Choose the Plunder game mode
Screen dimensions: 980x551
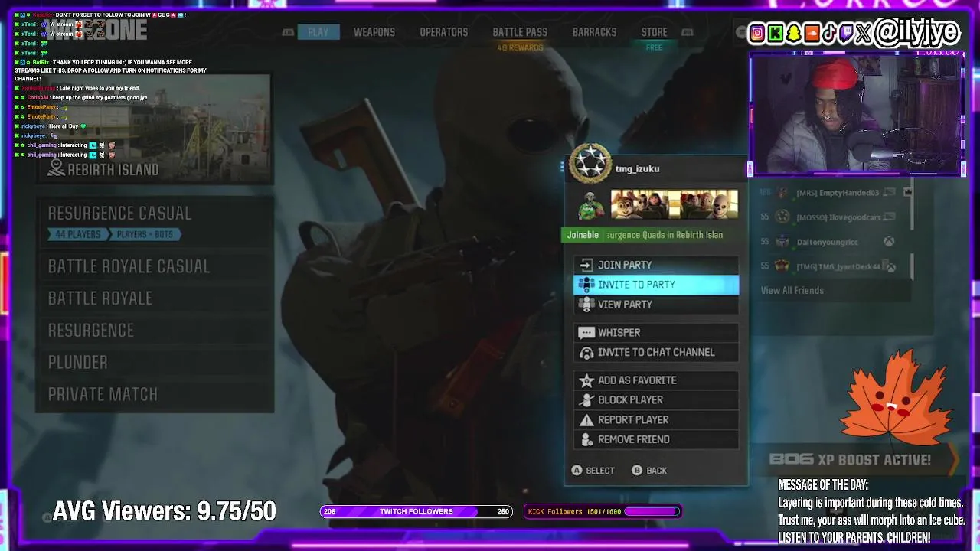coord(155,362)
